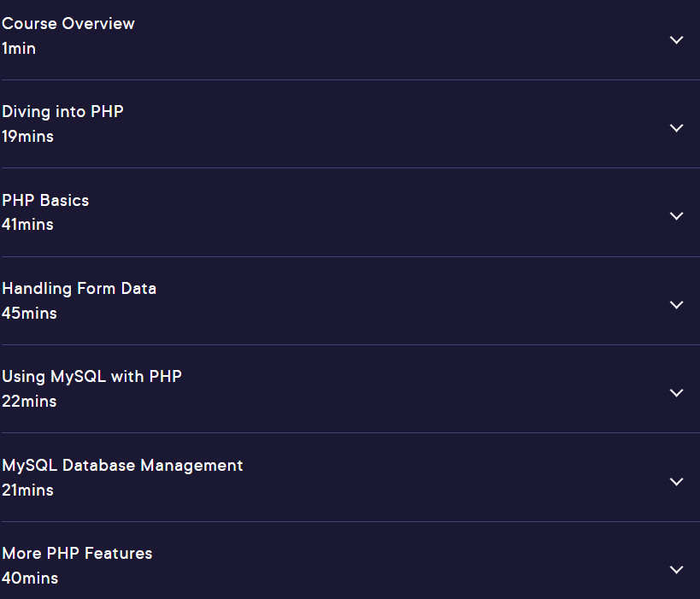Open the Diving into PHP title

click(62, 112)
